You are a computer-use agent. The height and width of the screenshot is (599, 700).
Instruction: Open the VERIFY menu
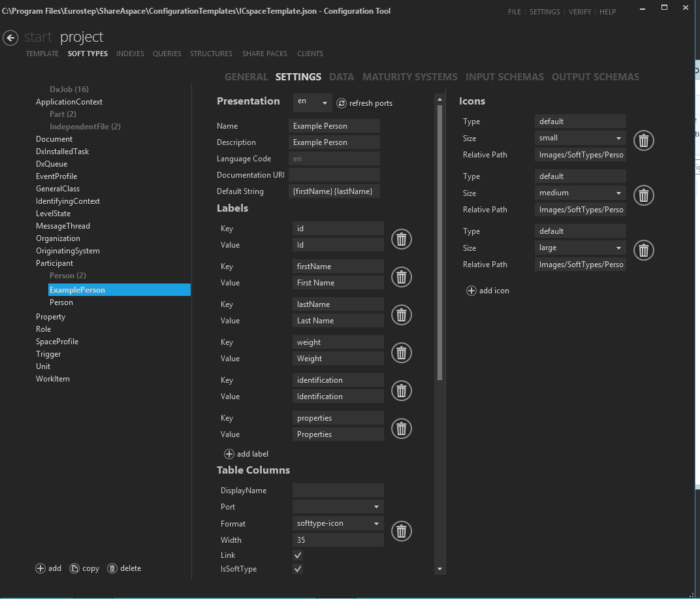pyautogui.click(x=580, y=12)
